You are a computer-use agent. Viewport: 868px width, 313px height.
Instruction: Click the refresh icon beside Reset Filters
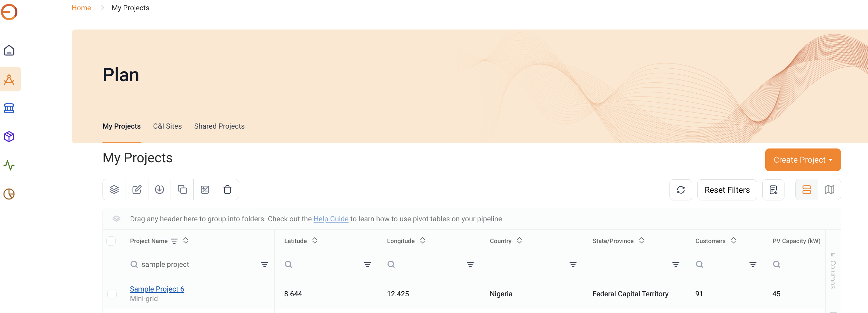[681, 190]
